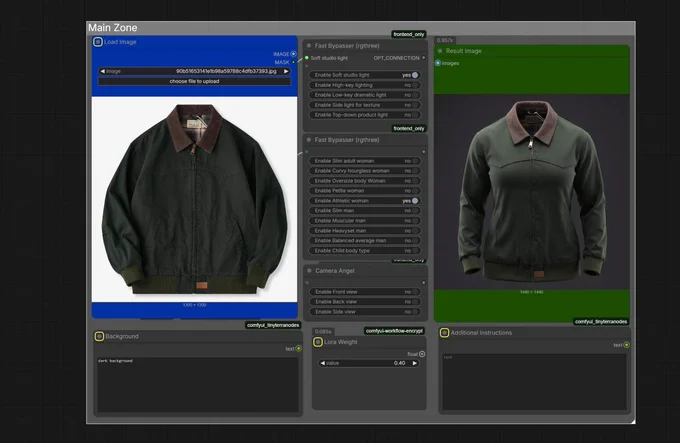Click the frontend_only badge above first Fast Bypasser
The image size is (680, 443).
coord(409,34)
